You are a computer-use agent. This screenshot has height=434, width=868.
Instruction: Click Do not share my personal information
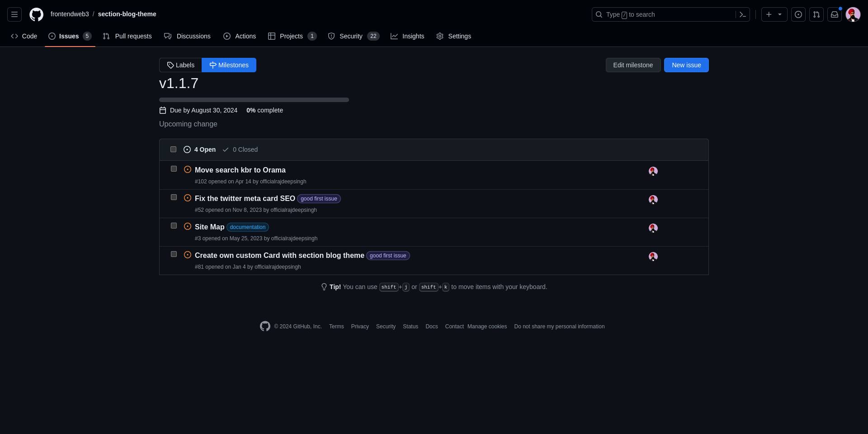[559, 327]
